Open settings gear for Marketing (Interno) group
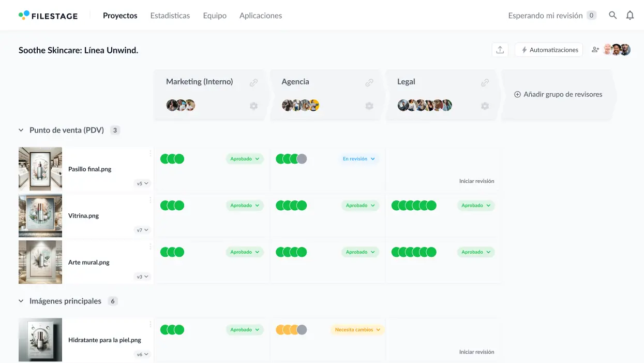This screenshot has width=644, height=363. (253, 106)
